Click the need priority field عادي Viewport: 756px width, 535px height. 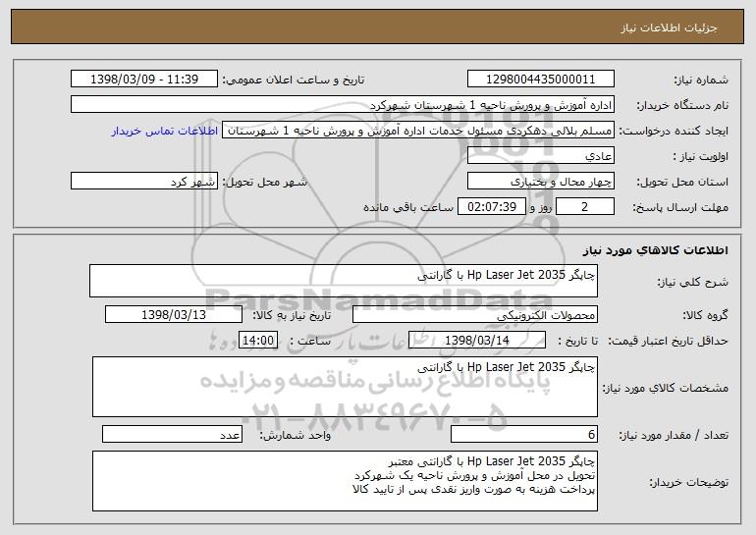[540, 156]
